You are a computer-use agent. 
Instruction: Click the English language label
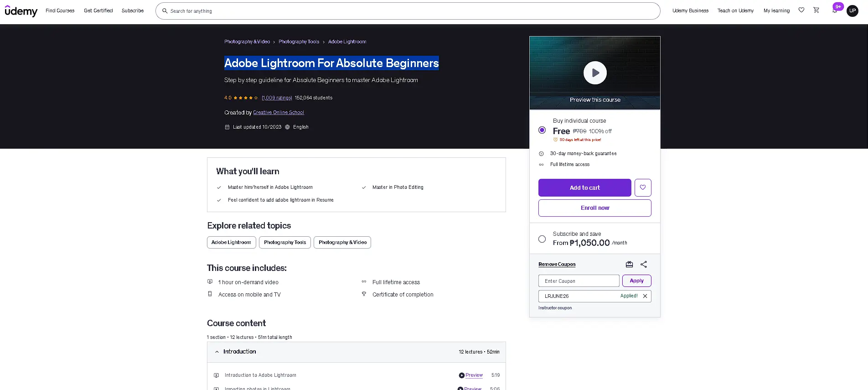pos(301,127)
